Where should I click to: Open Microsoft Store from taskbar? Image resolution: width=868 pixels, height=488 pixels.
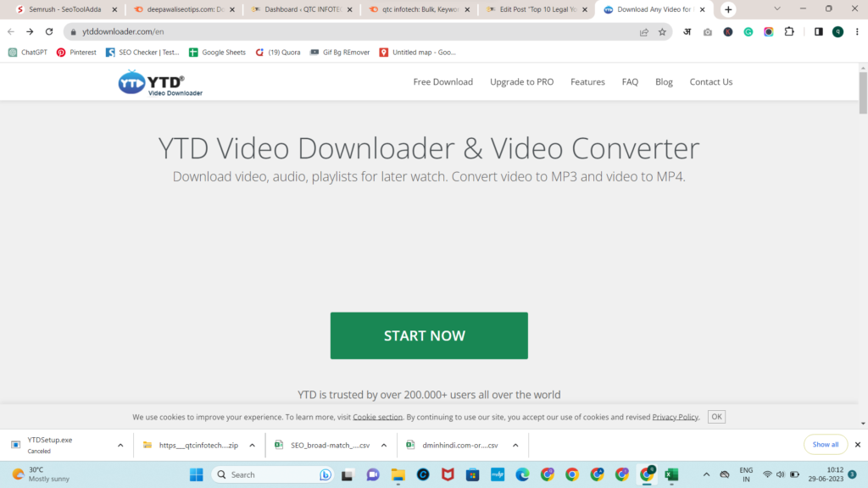pos(473,474)
